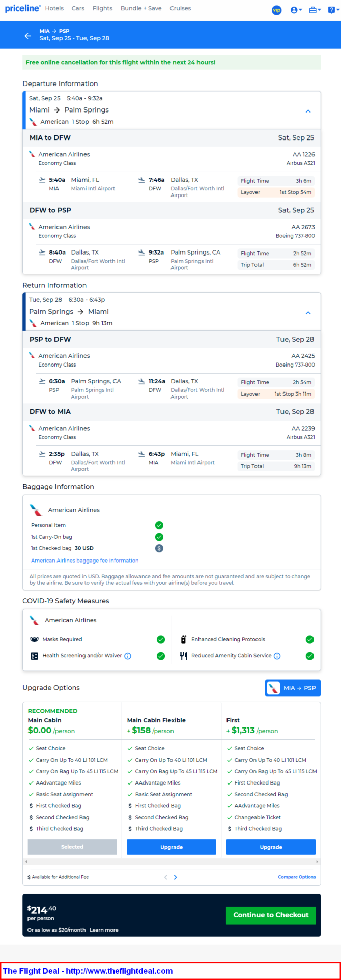Click the American Airlines logo beside AA 2239

(x=32, y=428)
